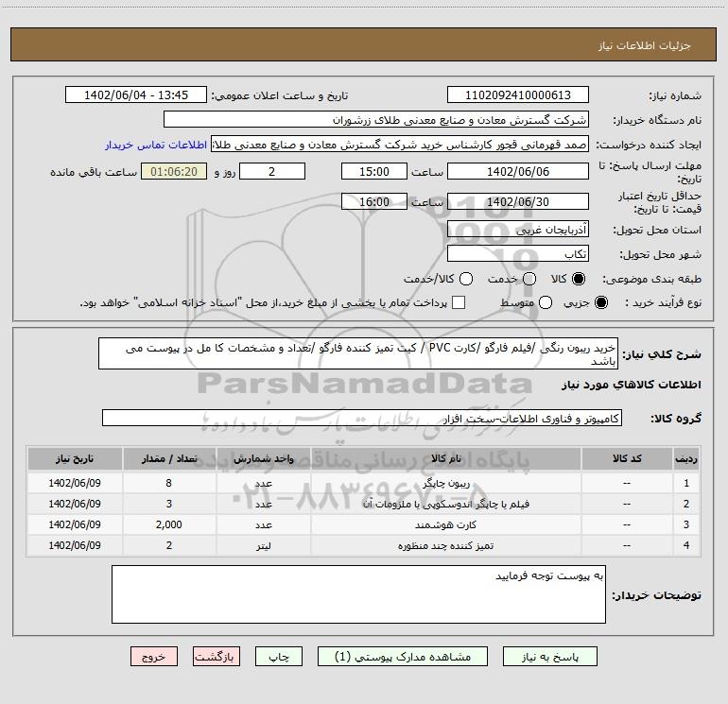728x704 pixels.
Task: Click the request creator field
Action: click(x=400, y=145)
